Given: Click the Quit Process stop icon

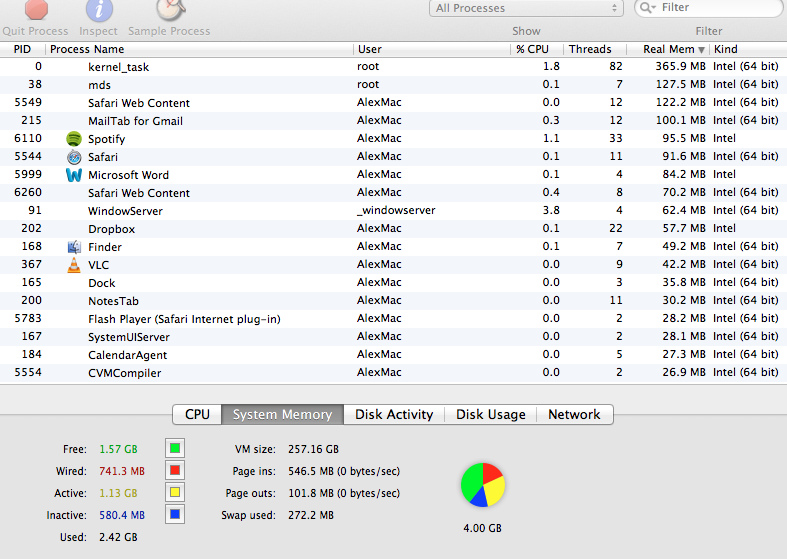Looking at the screenshot, I should click(36, 9).
